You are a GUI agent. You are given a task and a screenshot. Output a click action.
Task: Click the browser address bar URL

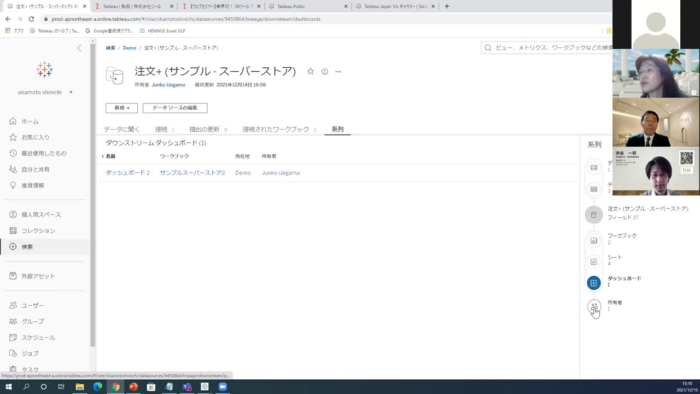tap(186, 19)
